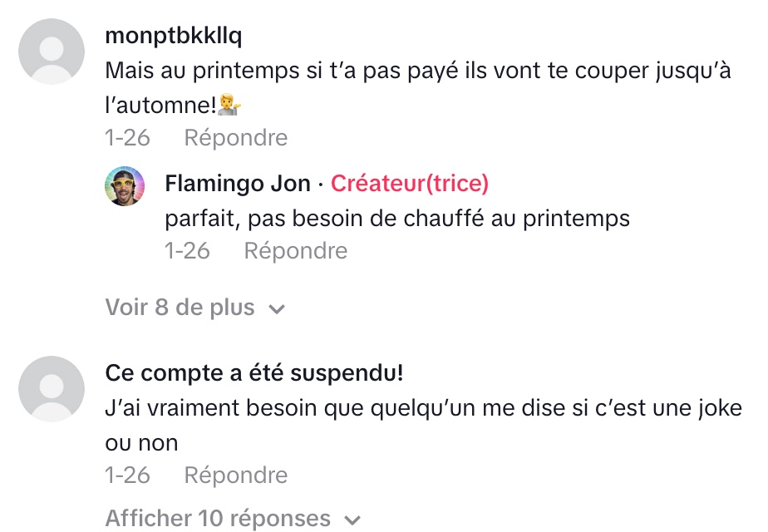This screenshot has height=532, width=768.
Task: Click "Ce compte a été suspendu!" username
Action: pyautogui.click(x=254, y=373)
